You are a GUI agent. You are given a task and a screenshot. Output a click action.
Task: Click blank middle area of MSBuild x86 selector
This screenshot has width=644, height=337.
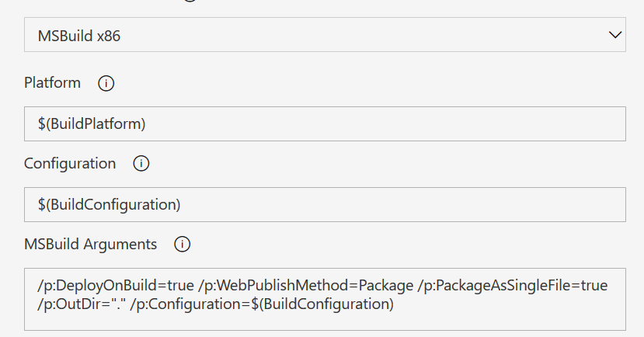click(350, 36)
